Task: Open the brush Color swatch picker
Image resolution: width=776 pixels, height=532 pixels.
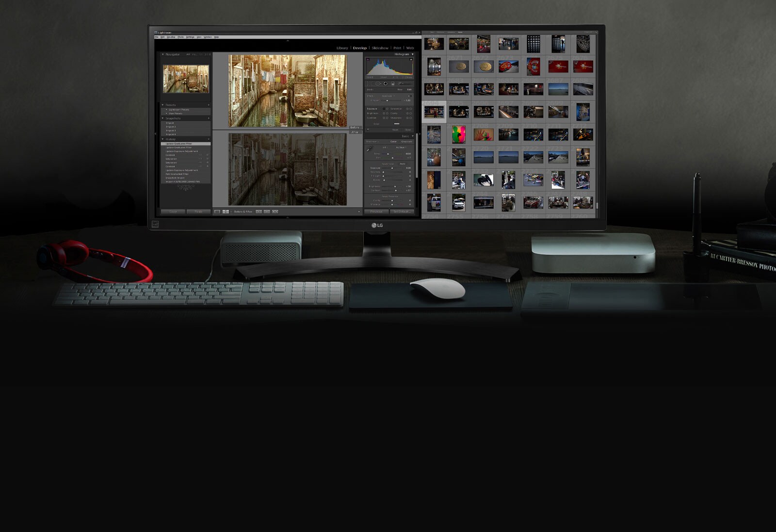Action: (x=397, y=124)
